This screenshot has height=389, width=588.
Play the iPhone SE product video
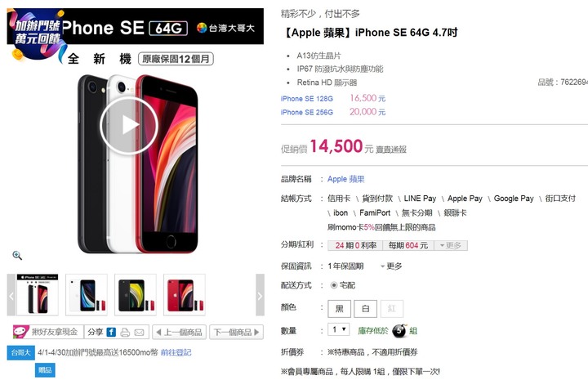point(129,125)
